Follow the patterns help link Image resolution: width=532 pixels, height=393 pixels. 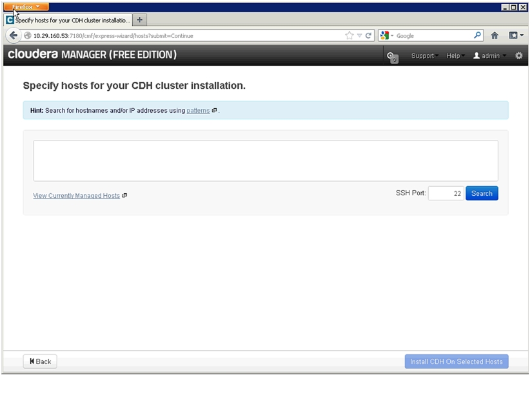pos(198,111)
